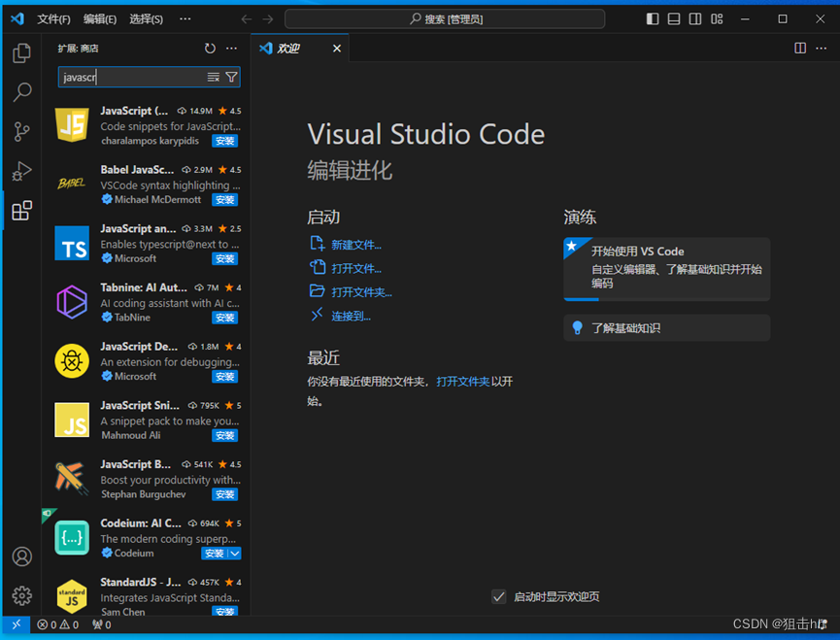Install the JavaScript Debugger extension
Image resolution: width=840 pixels, height=640 pixels.
(224, 377)
